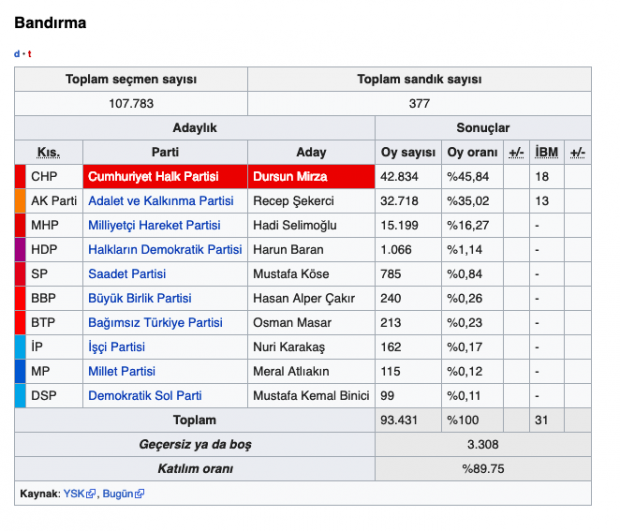Open the İşçi Partisi link
Viewport: 620px width, 531px height.
click(x=116, y=347)
